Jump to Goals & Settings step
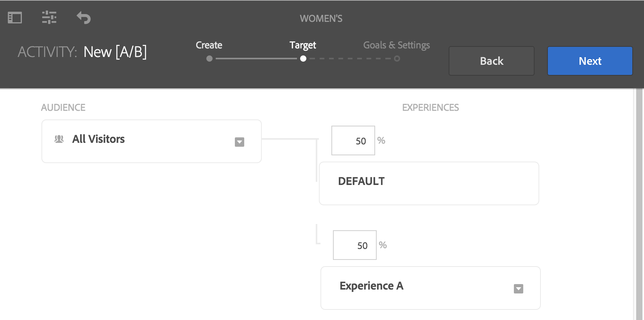The width and height of the screenshot is (644, 320). pyautogui.click(x=396, y=45)
